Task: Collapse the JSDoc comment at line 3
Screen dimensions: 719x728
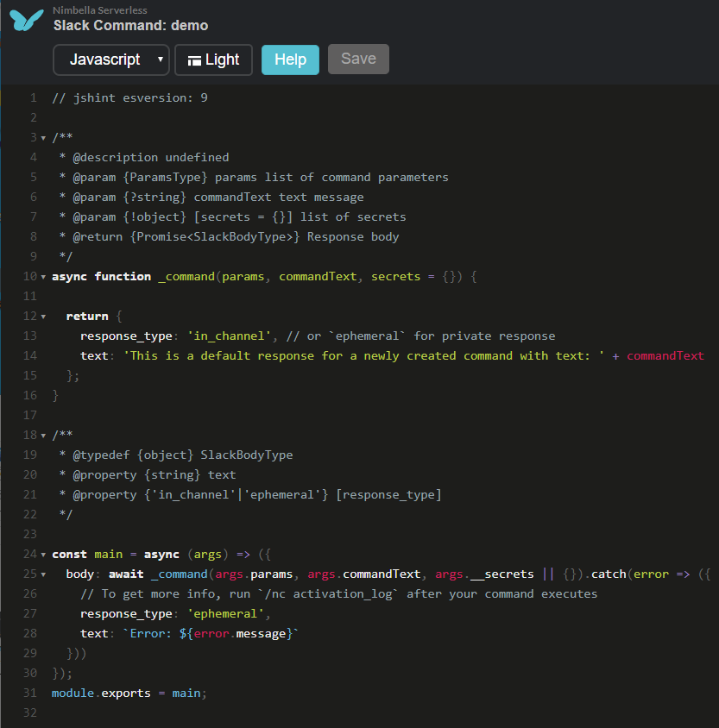Action: point(43,138)
